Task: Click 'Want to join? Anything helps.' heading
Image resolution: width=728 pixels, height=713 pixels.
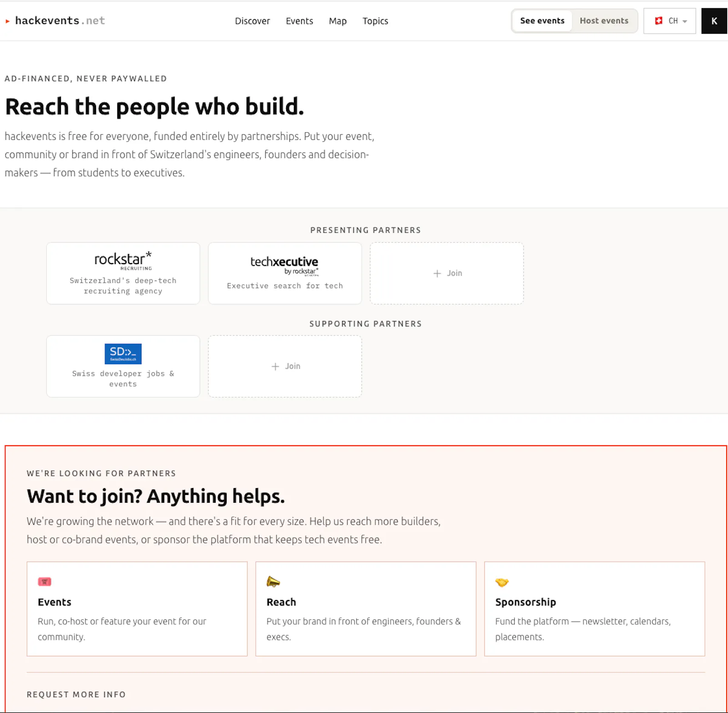Action: 156,497
